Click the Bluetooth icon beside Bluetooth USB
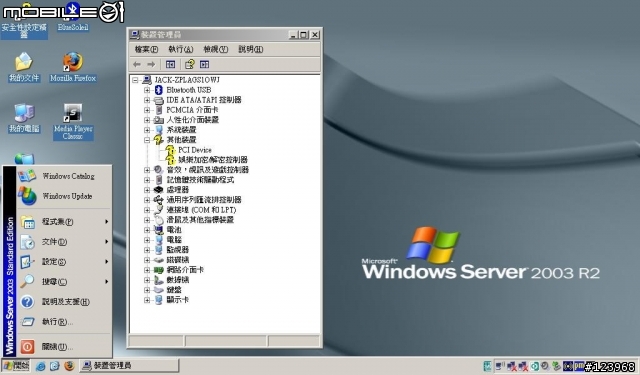The image size is (640, 375). 158,90
